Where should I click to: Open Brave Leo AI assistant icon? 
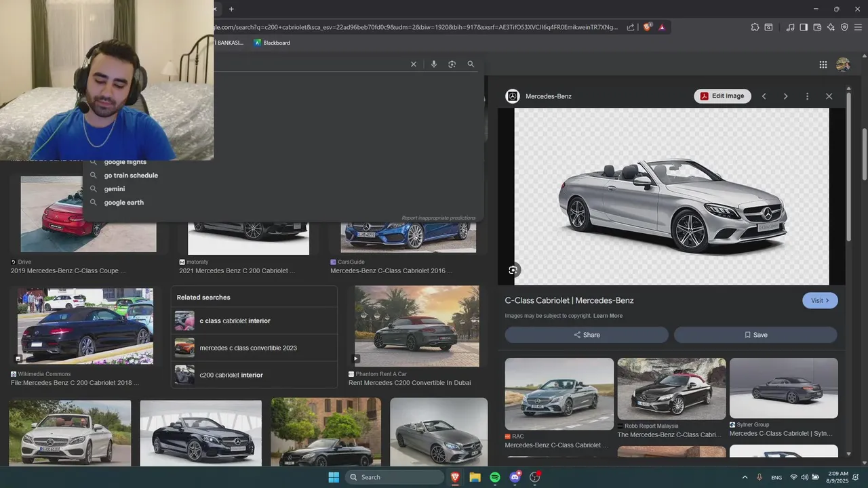[x=831, y=27]
